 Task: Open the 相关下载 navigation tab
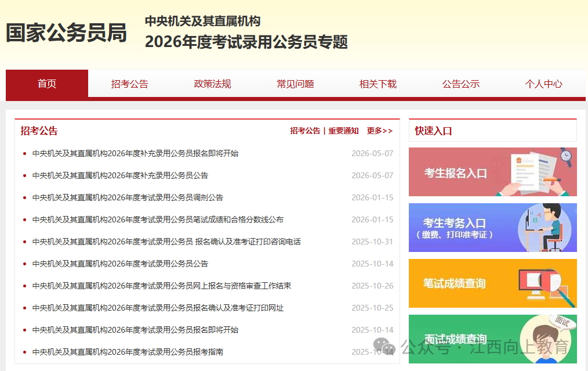click(x=378, y=84)
